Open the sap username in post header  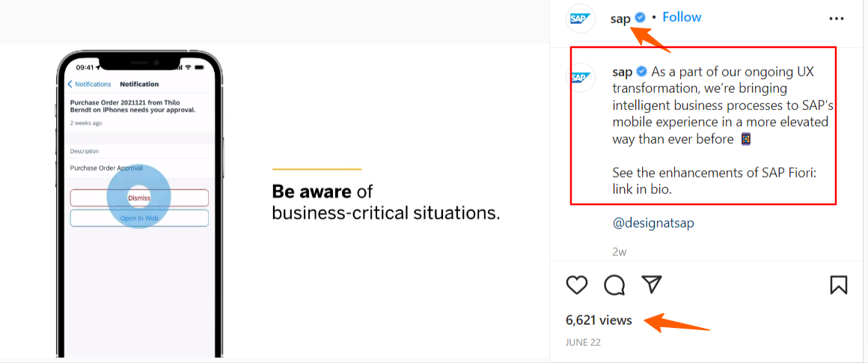[620, 19]
